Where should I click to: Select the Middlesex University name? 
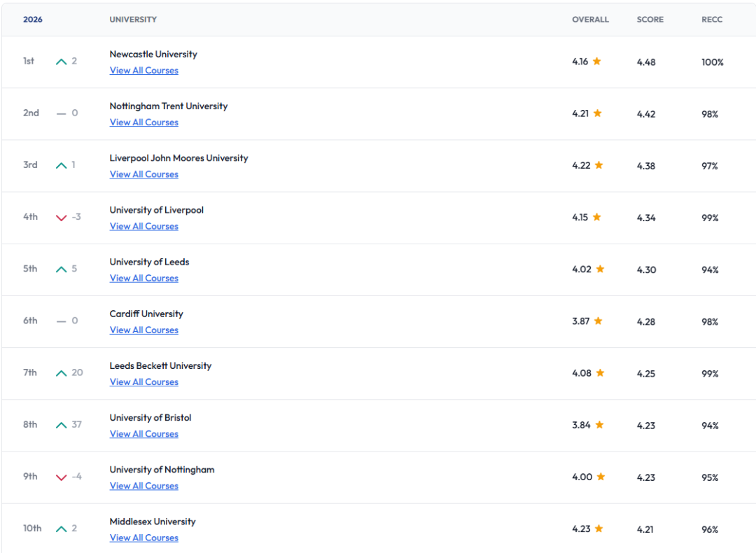(x=153, y=521)
